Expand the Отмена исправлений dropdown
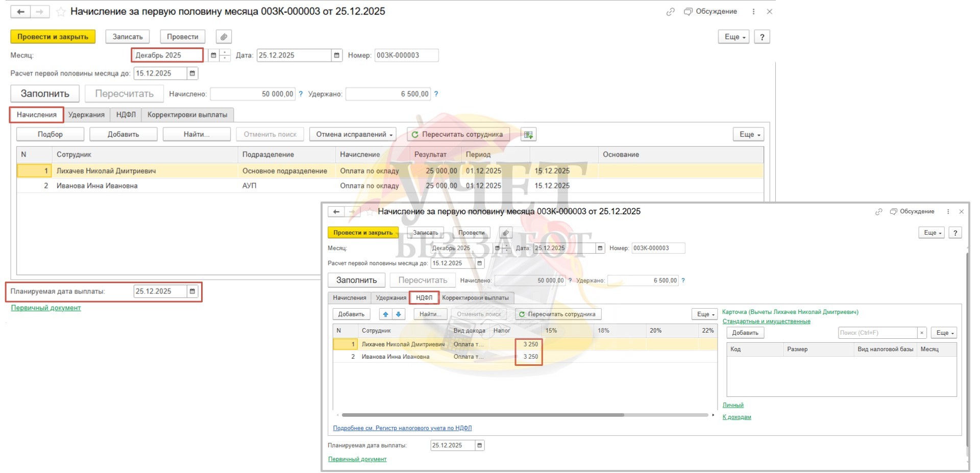The width and height of the screenshot is (980, 473). (355, 135)
